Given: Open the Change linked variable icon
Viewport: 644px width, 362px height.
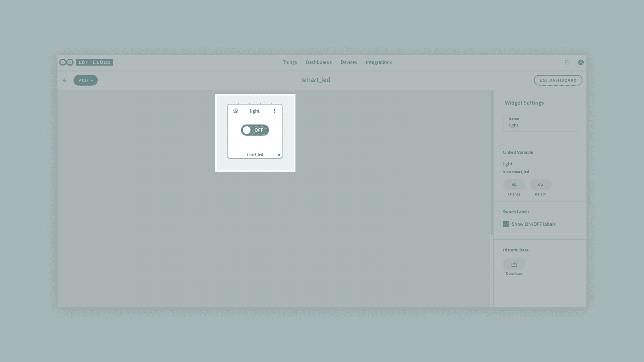Looking at the screenshot, I should tap(514, 185).
